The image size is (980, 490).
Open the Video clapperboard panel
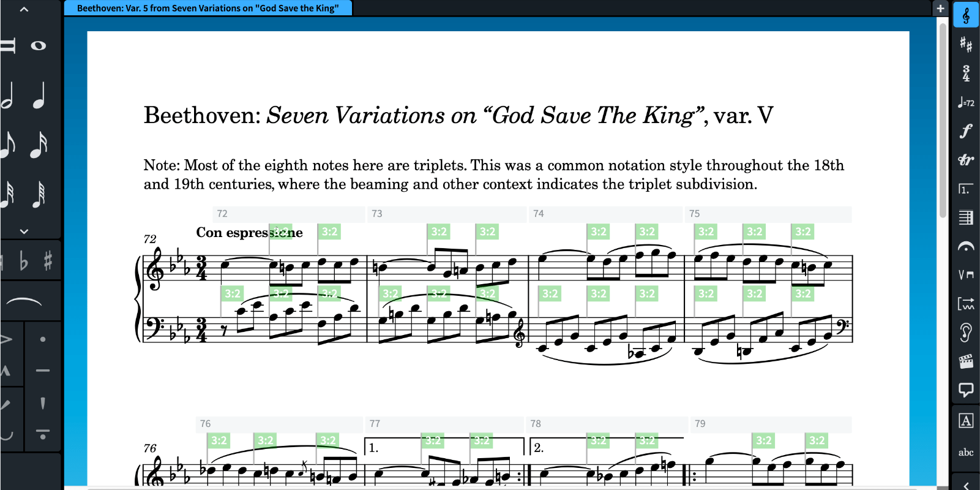pyautogui.click(x=966, y=361)
